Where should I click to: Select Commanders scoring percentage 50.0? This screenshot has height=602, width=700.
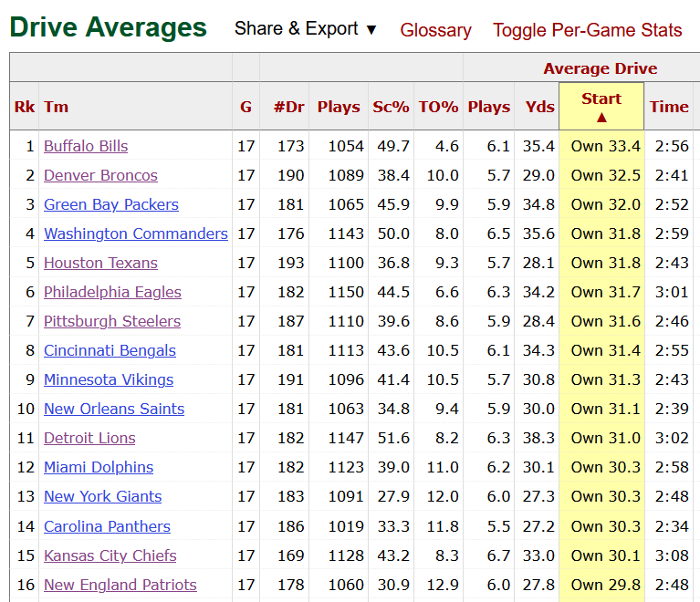click(x=393, y=234)
